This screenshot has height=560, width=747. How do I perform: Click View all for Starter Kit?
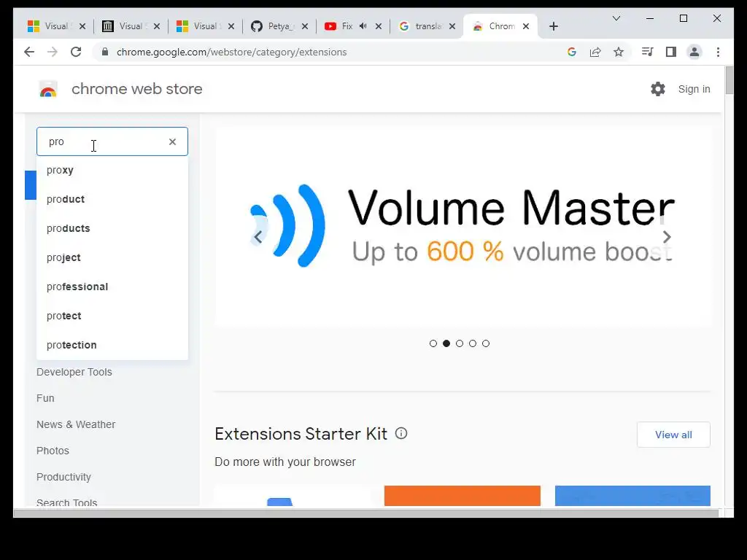[x=673, y=435]
